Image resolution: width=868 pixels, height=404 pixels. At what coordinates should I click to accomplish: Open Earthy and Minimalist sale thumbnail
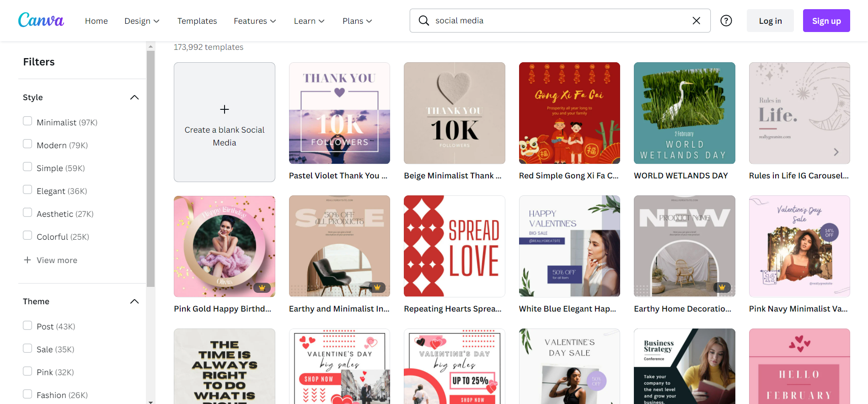point(339,246)
